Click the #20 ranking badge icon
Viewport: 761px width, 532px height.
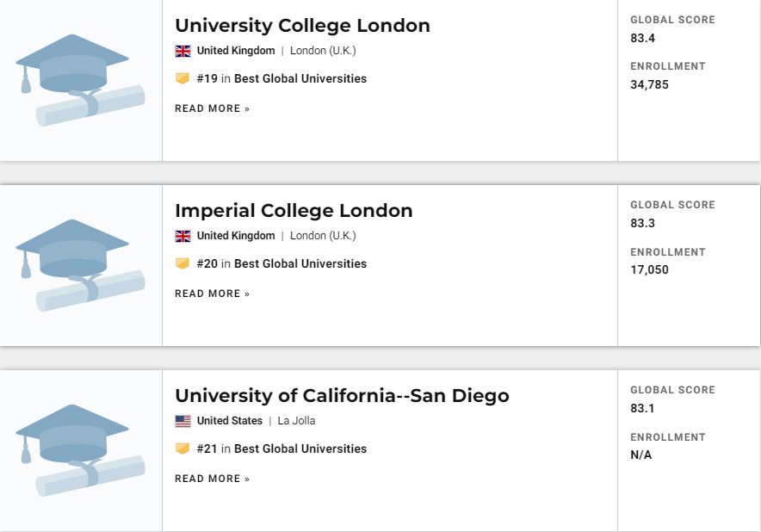(182, 263)
